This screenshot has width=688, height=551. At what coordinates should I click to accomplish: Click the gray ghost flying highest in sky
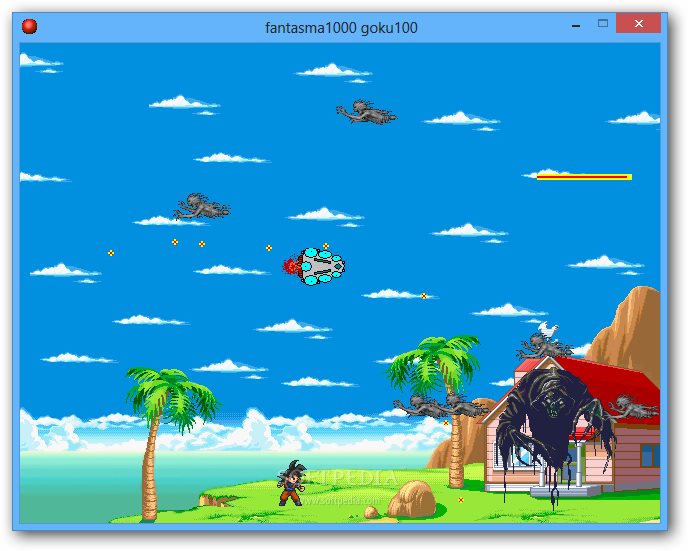(x=366, y=112)
